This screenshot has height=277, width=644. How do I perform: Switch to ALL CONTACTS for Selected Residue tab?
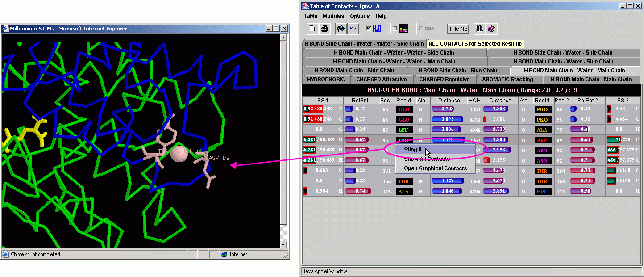(x=475, y=44)
